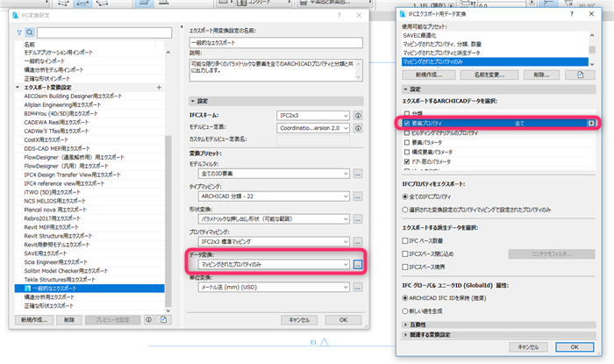Open タイプマッピング settings with its ellipsis button
The image size is (614, 364).
click(358, 196)
